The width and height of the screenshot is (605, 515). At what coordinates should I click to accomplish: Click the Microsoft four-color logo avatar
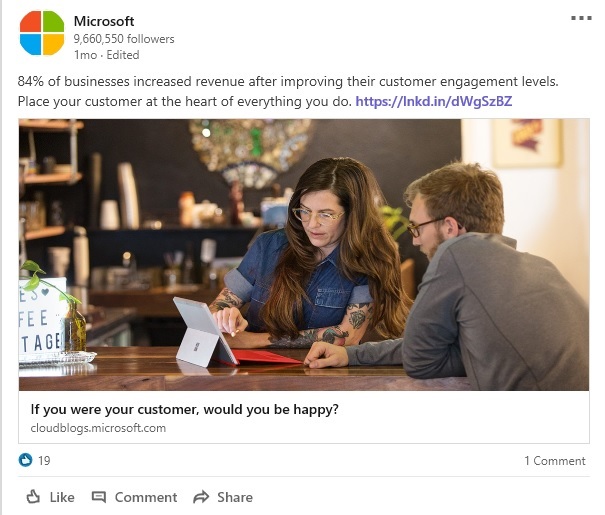(42, 33)
